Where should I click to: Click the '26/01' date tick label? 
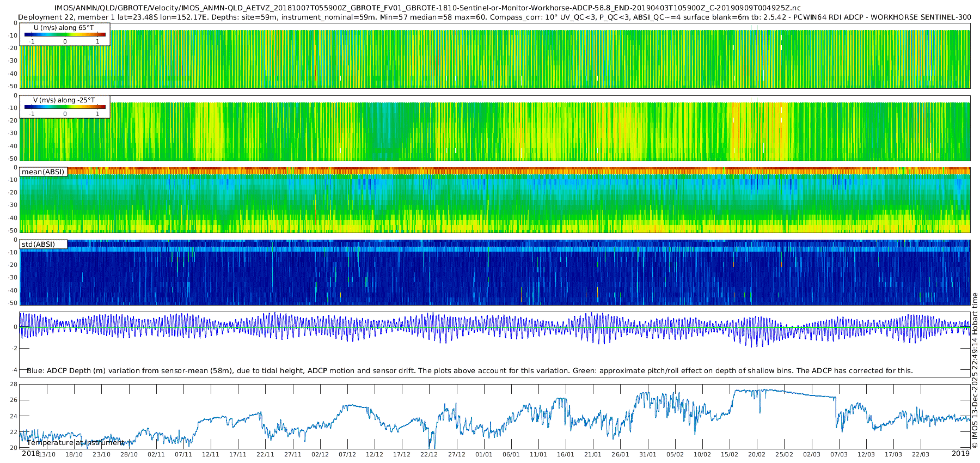(621, 454)
